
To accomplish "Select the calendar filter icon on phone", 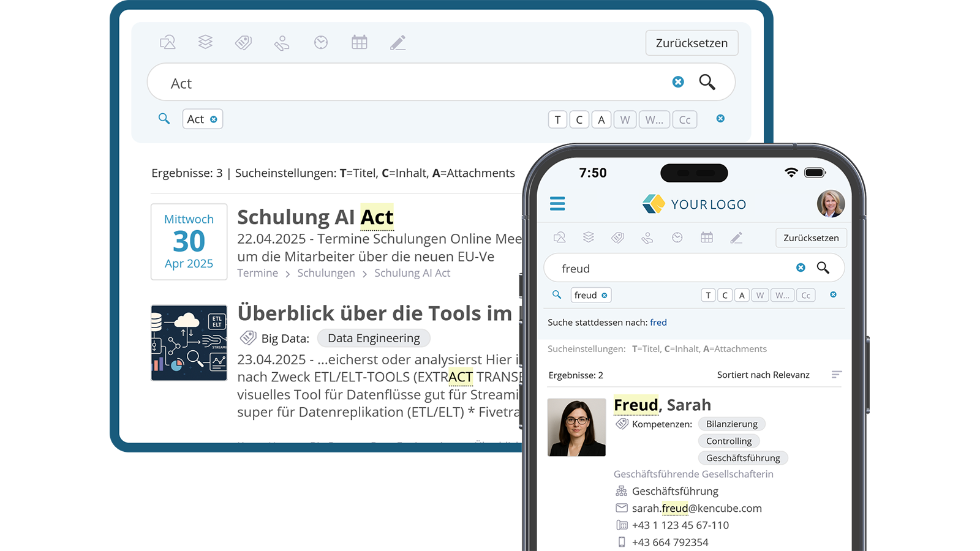I will [707, 238].
